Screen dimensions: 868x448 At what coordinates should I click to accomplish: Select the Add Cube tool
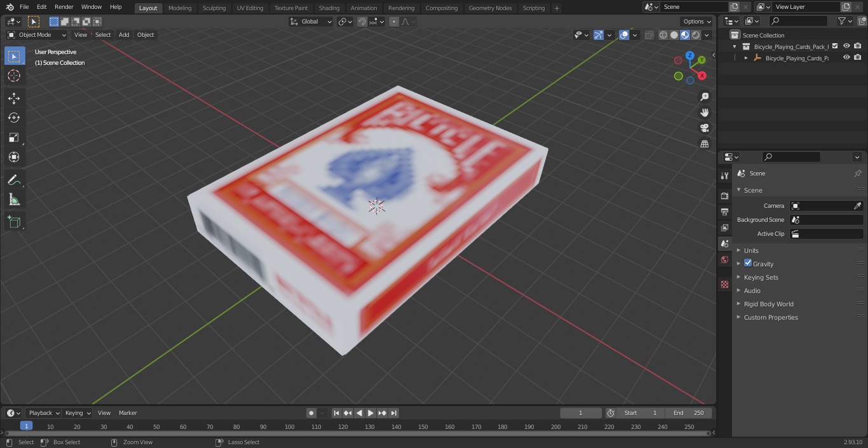(14, 222)
